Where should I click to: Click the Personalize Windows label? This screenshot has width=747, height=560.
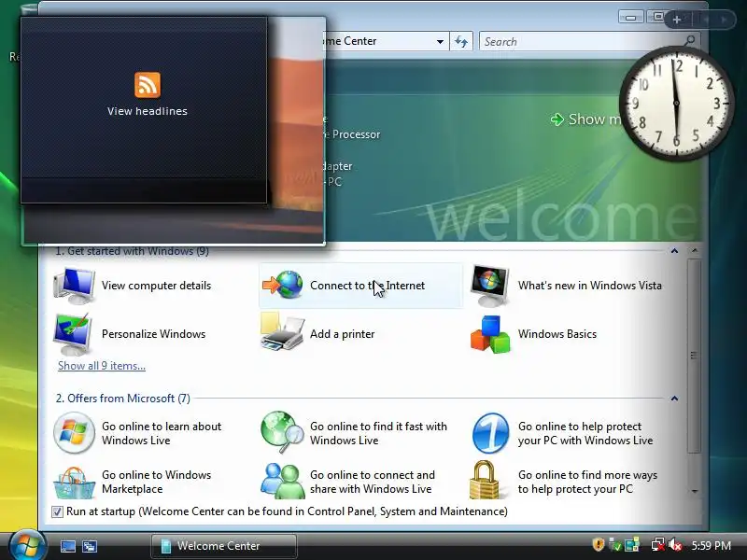[x=153, y=334]
